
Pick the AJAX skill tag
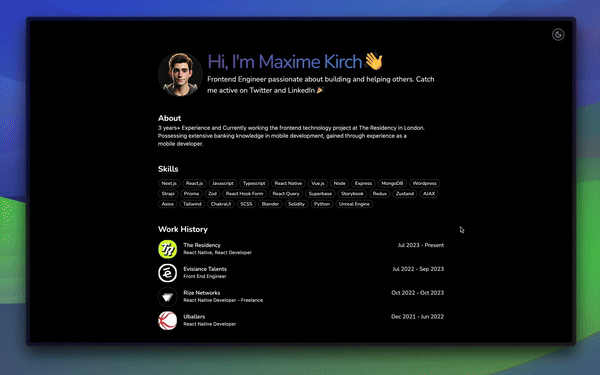(x=429, y=194)
